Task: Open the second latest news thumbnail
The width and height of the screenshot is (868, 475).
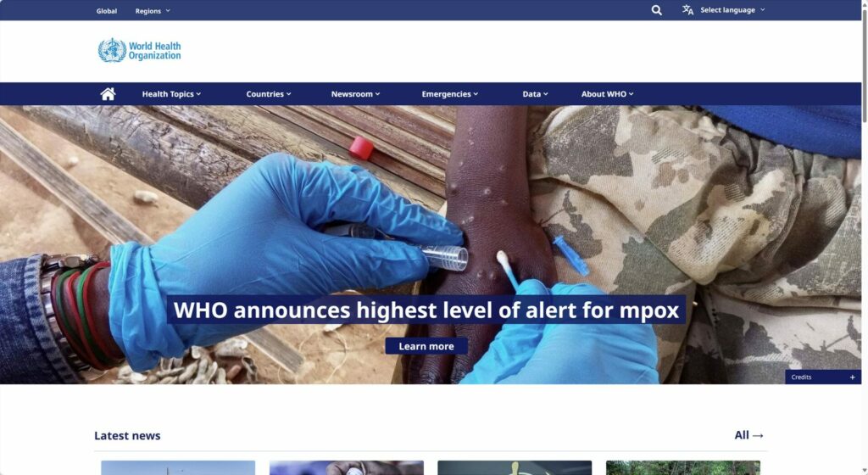Action: tap(347, 468)
